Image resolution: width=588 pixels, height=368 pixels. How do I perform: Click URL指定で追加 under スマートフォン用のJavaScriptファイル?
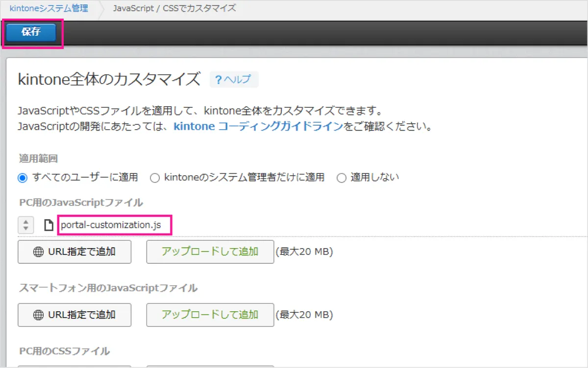click(x=74, y=315)
